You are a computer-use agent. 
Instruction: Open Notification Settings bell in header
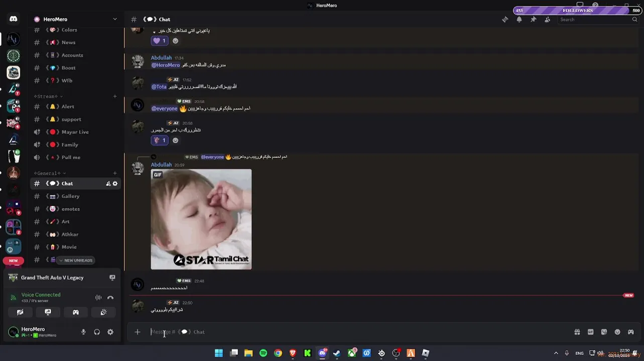click(x=519, y=20)
